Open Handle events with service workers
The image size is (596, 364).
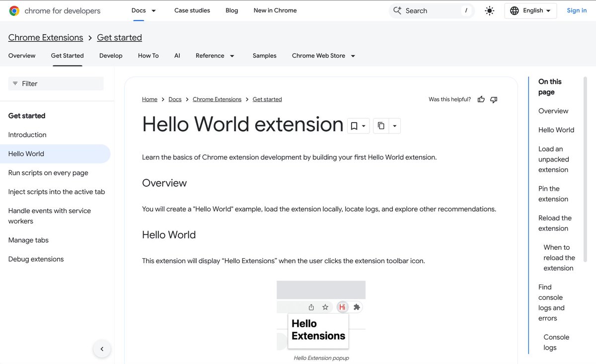(x=50, y=216)
